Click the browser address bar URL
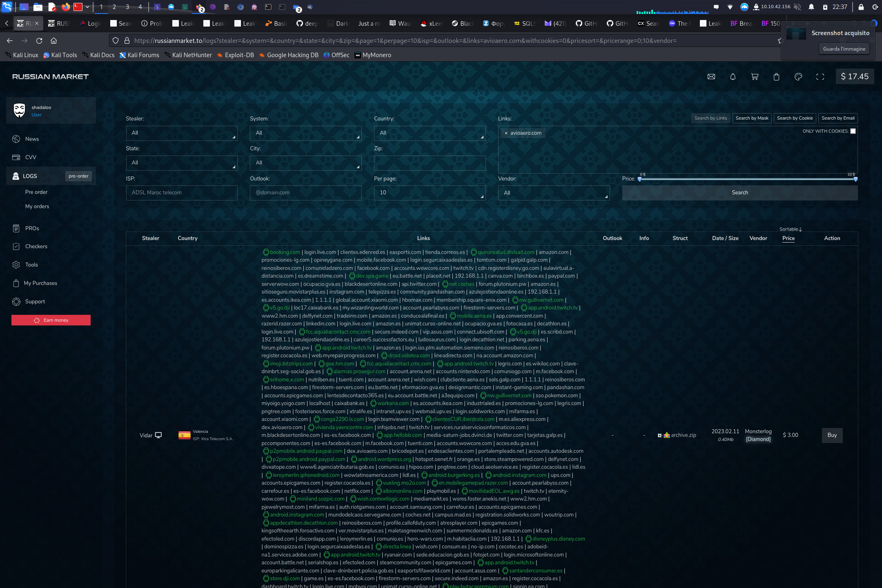The image size is (882, 588). tap(405, 41)
